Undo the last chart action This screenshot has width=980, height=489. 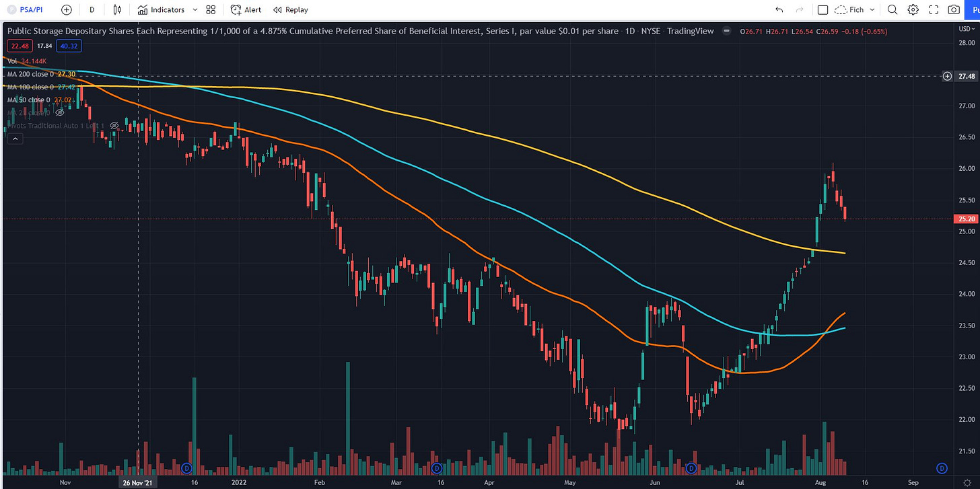point(779,9)
